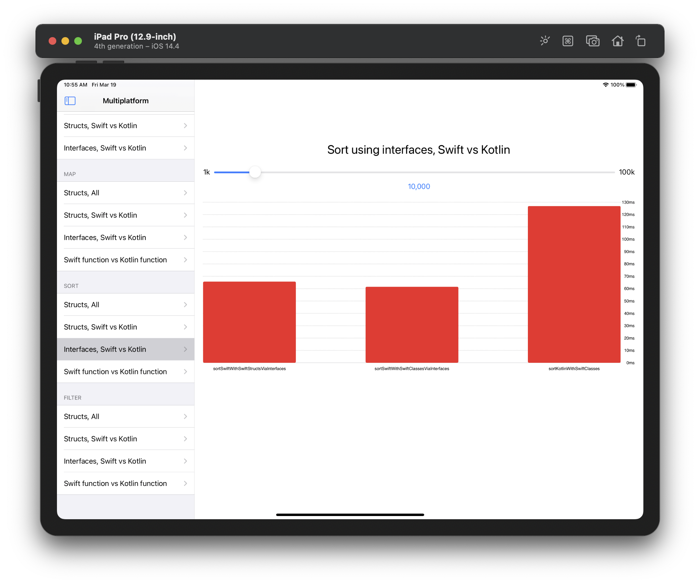Viewport: 700px width, 588px height.
Task: Open Filter Swift function vs Kotlin function
Action: click(125, 483)
